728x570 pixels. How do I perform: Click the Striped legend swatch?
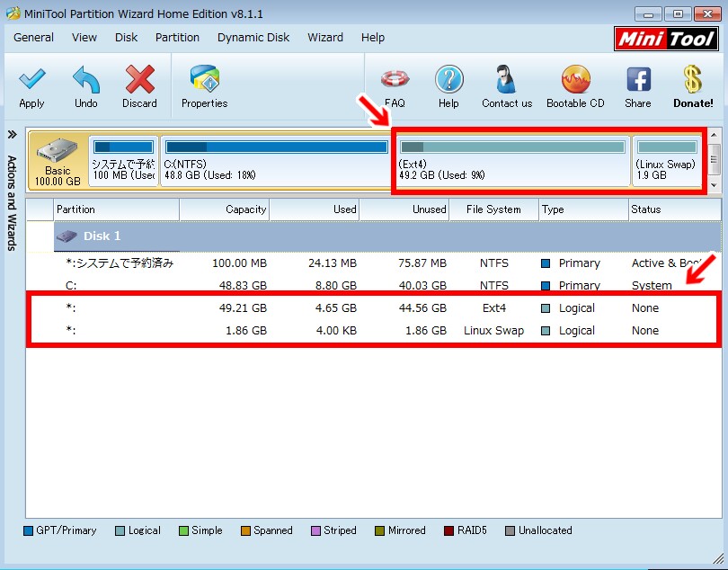[315, 530]
